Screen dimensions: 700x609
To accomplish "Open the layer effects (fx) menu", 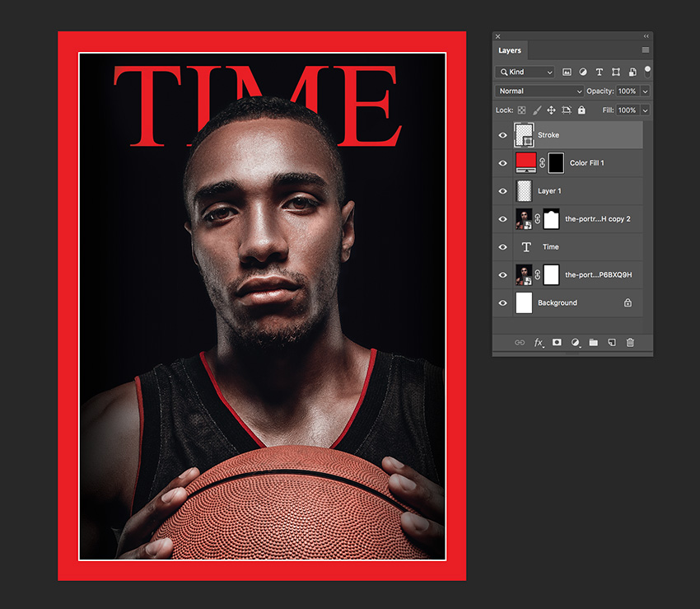I will pos(539,342).
